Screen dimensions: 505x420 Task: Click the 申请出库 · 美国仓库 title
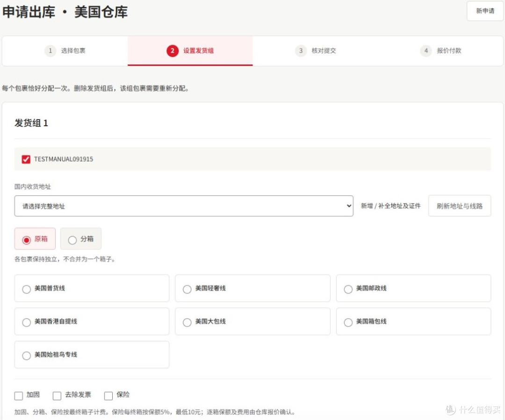(65, 12)
